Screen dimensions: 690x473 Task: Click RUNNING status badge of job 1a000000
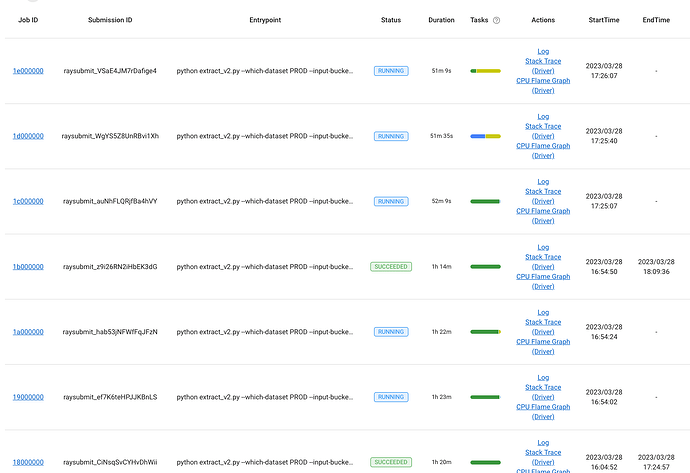[391, 332]
